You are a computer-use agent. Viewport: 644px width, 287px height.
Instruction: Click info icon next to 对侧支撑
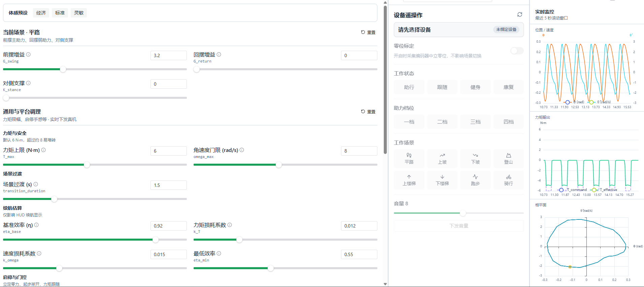(x=28, y=83)
